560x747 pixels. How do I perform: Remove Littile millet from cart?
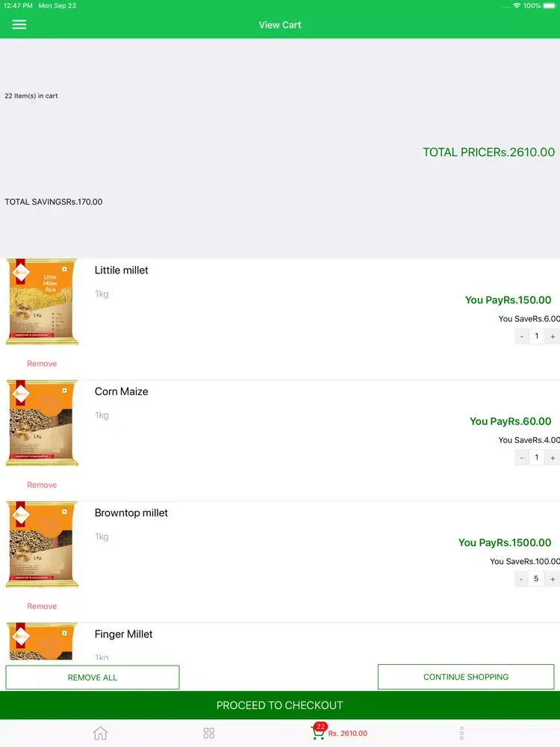click(42, 364)
